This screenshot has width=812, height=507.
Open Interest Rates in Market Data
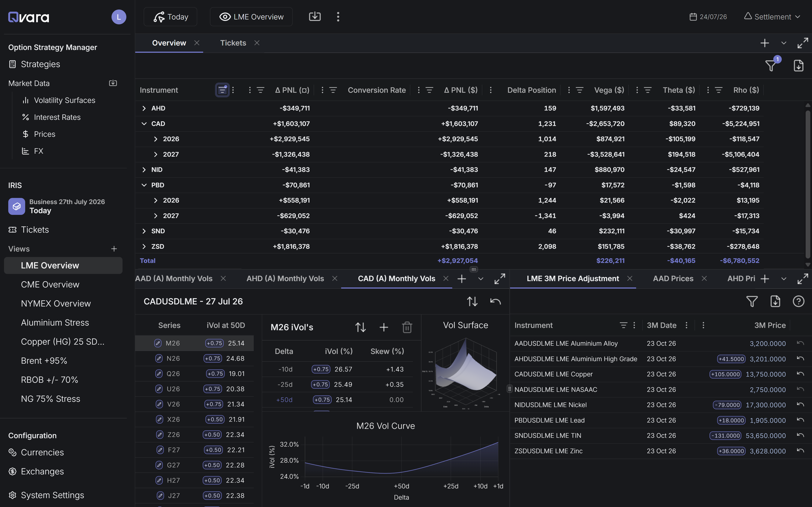pos(57,117)
